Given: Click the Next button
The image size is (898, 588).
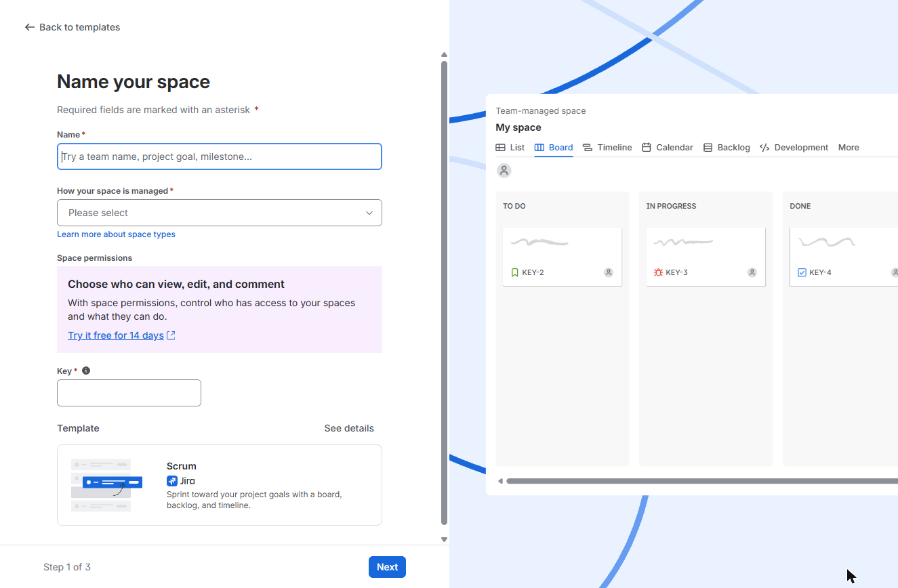Looking at the screenshot, I should [x=387, y=567].
